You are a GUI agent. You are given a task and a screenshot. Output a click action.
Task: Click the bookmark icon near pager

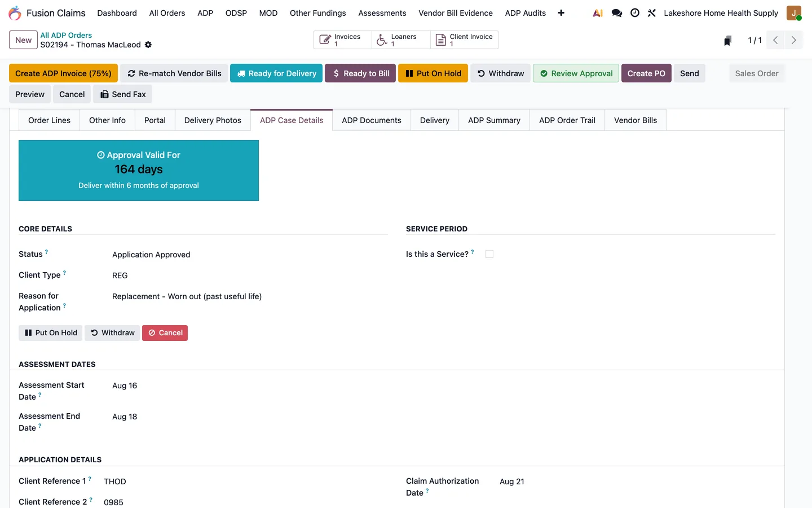(x=728, y=41)
